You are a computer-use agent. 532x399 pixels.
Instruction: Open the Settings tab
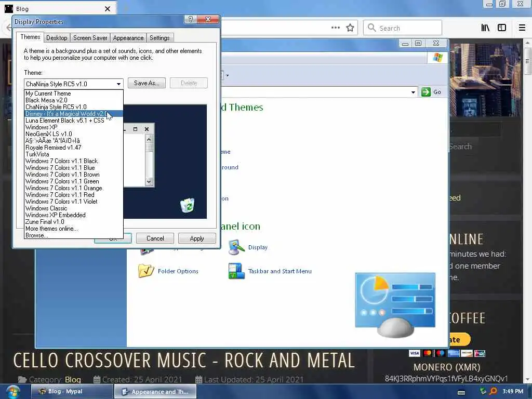(x=159, y=37)
